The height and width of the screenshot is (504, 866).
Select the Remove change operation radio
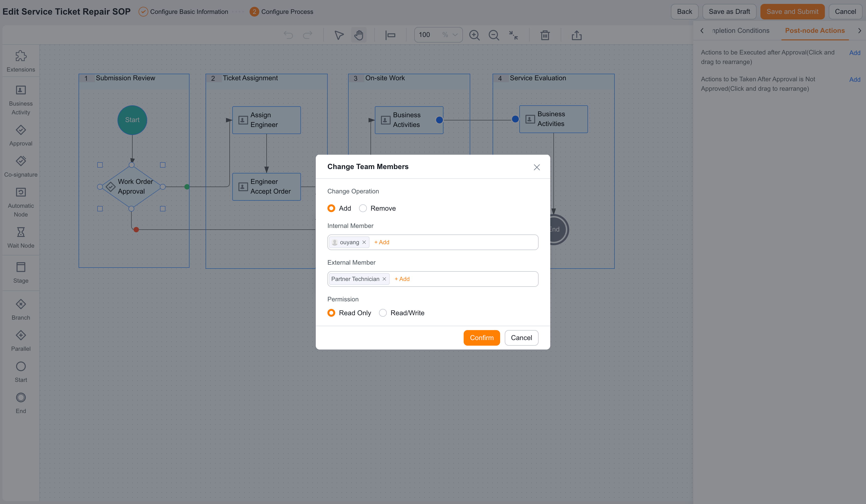(x=363, y=208)
